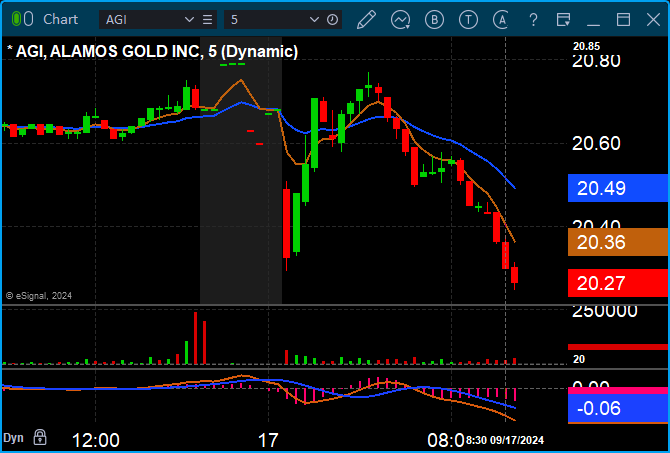Click the circled A toolbar icon
Screen dimensions: 670x453
(x=501, y=20)
